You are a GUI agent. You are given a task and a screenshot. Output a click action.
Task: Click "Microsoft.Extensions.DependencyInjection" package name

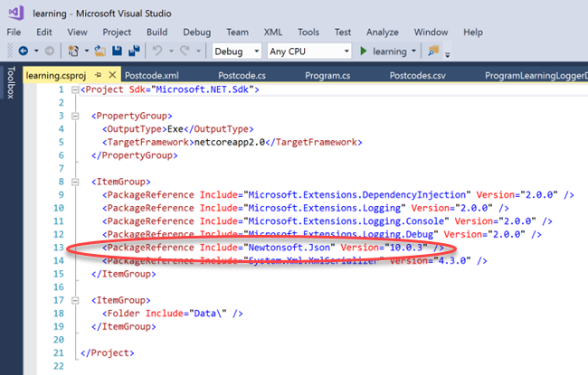pyautogui.click(x=357, y=195)
